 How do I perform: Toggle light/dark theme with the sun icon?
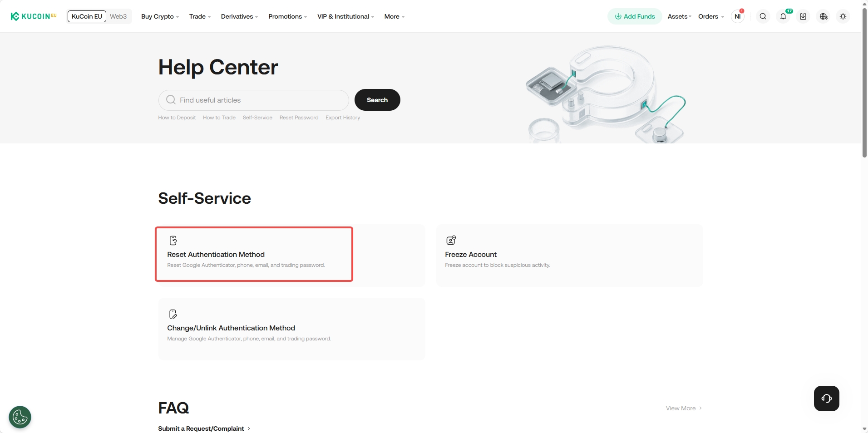[x=843, y=16]
